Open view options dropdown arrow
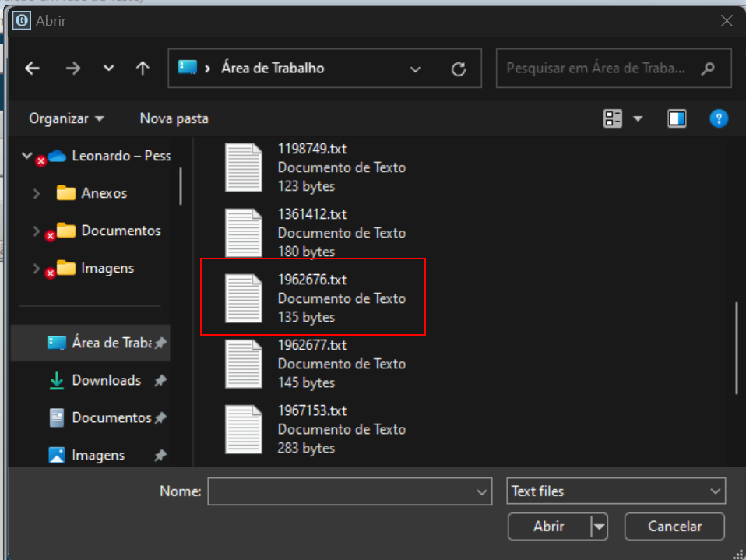 point(638,118)
